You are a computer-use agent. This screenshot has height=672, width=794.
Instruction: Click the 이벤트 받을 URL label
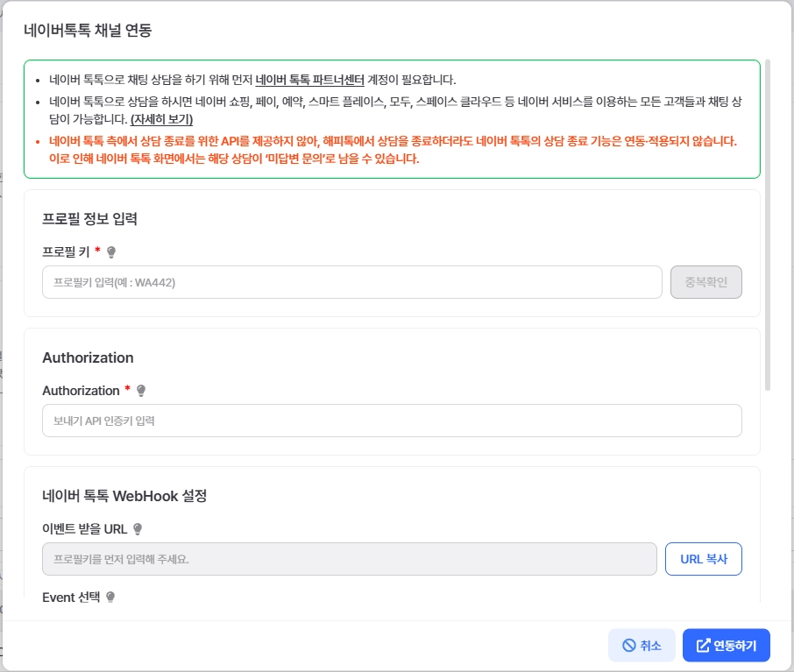[x=85, y=529]
